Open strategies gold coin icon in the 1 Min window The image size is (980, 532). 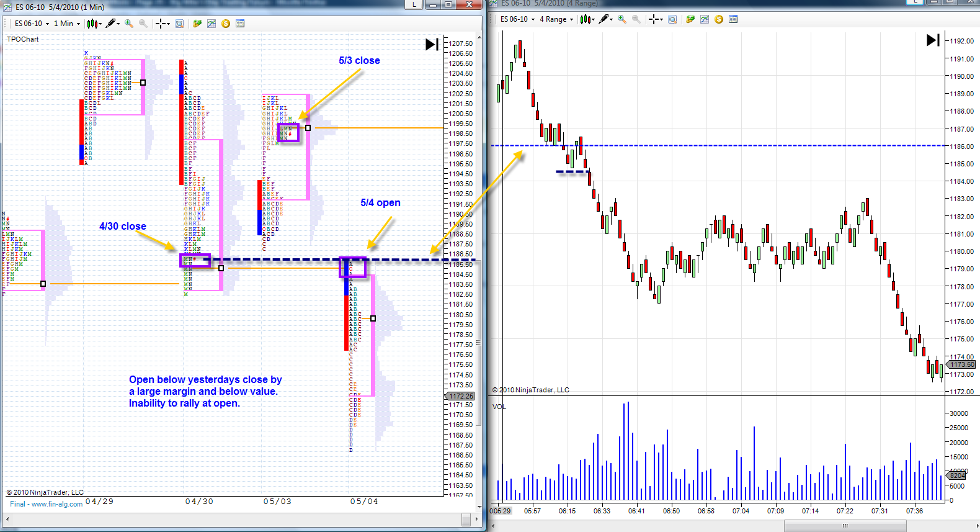tap(226, 24)
